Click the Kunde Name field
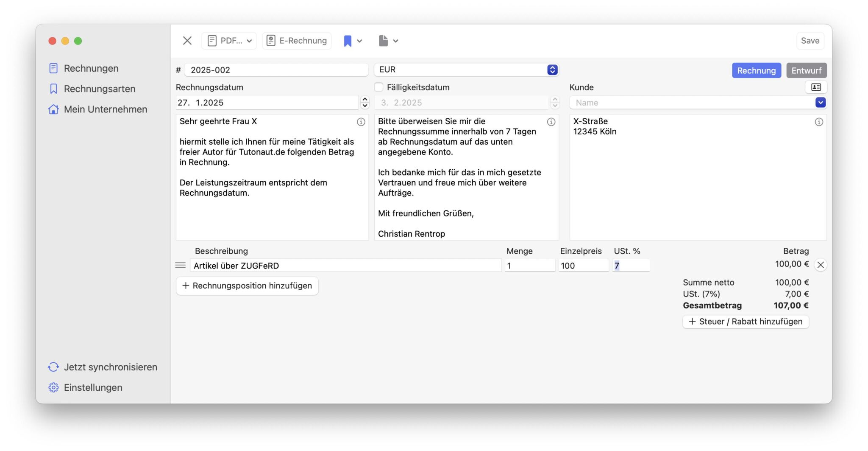Screen dimensions: 868x451 pos(693,103)
